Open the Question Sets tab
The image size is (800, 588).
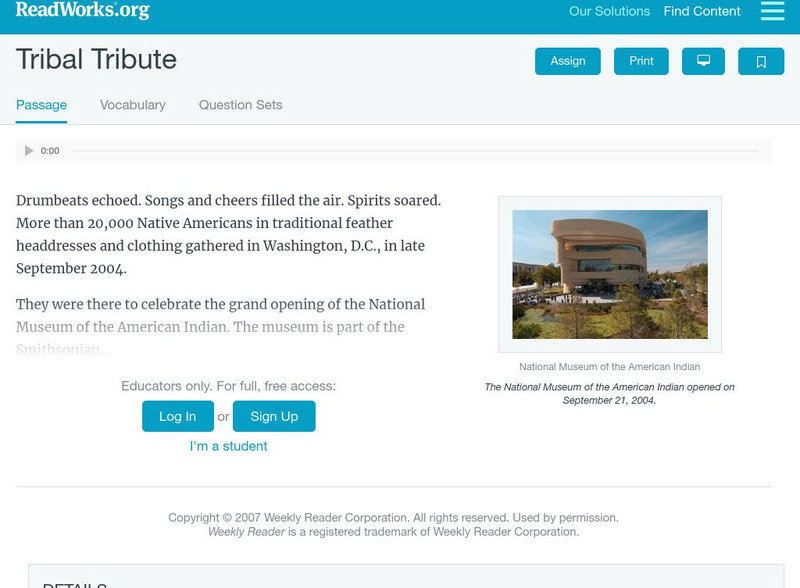coord(240,105)
